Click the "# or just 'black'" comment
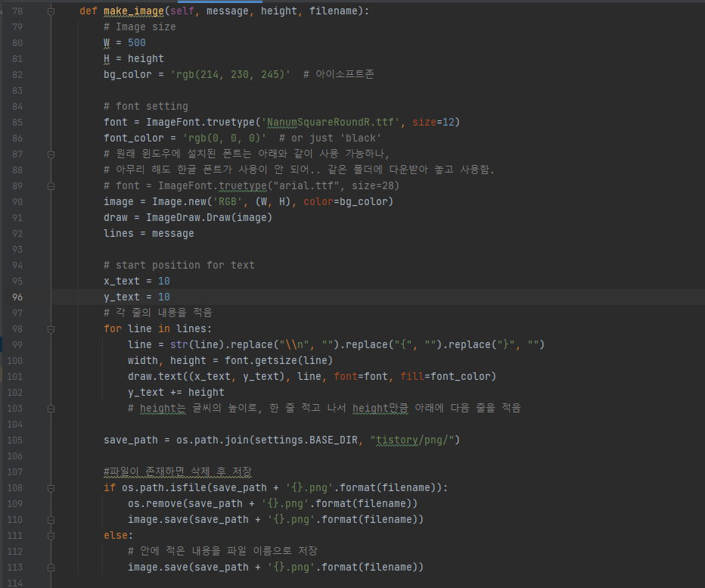Viewport: 705px width, 588px height. click(330, 138)
